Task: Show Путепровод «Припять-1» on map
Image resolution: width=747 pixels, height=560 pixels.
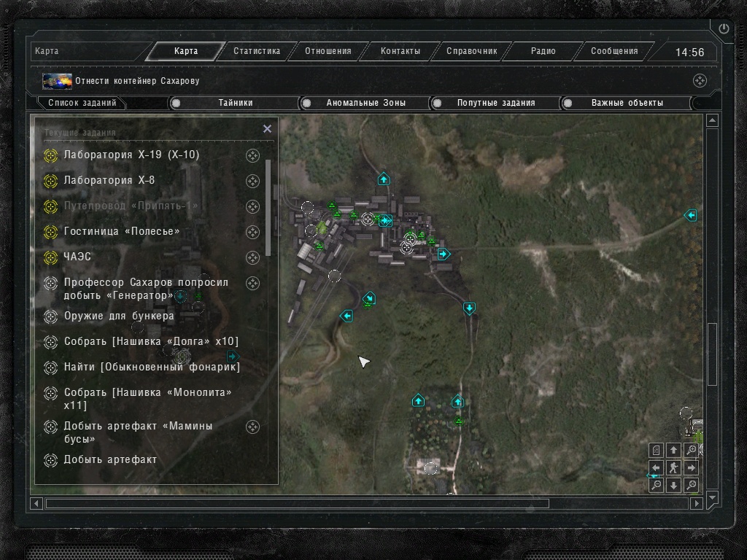Action: tap(252, 206)
